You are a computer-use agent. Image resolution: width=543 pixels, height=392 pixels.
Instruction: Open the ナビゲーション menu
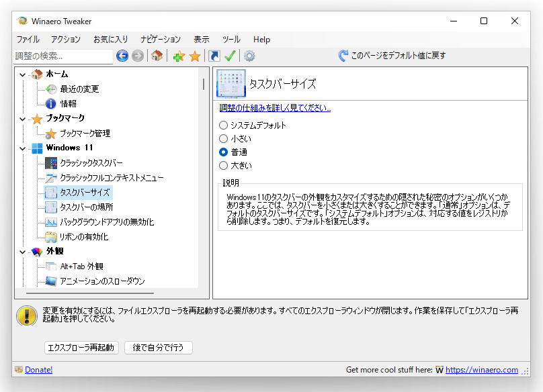pos(161,40)
